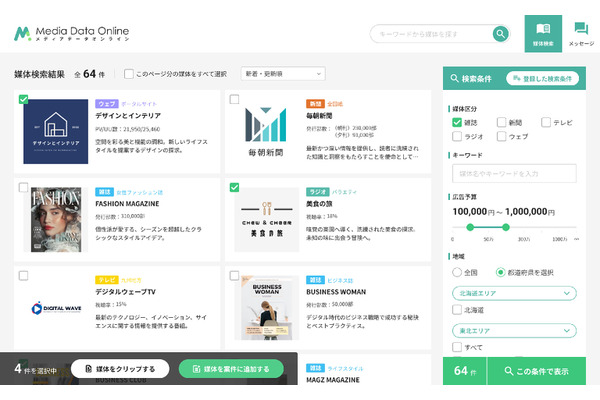This screenshot has width=600, height=400.
Task: Click the 登録した検索条件 button
Action: click(542, 78)
